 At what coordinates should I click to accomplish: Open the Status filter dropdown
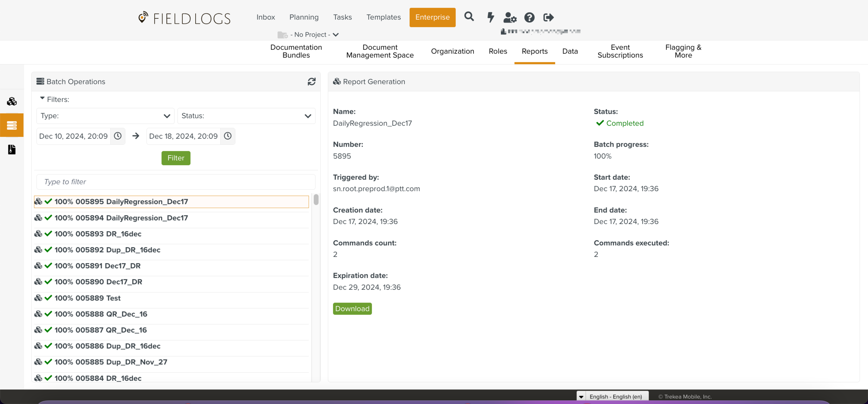pyautogui.click(x=246, y=116)
